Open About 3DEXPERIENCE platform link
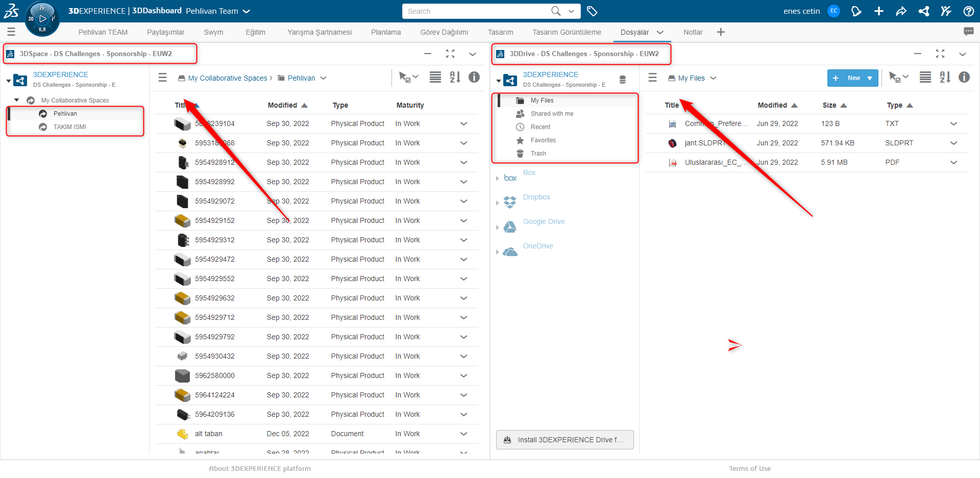Viewport: 980px width, 478px height. click(260, 468)
